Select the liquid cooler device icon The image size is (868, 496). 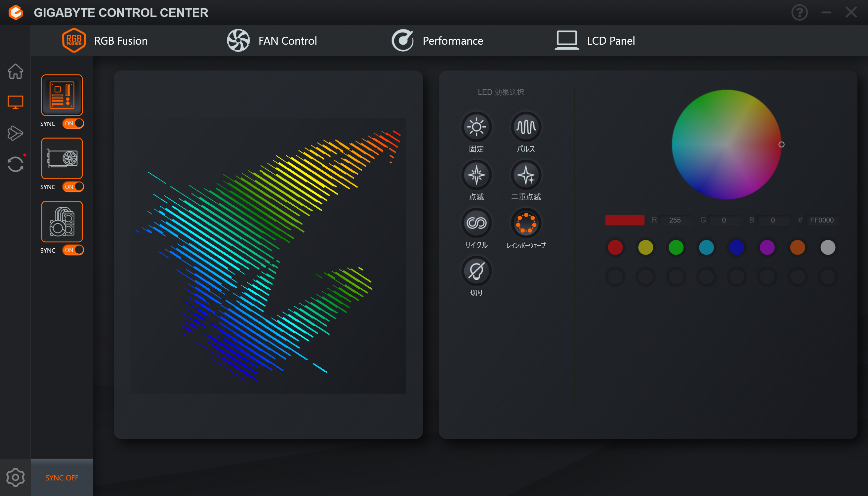click(x=62, y=222)
